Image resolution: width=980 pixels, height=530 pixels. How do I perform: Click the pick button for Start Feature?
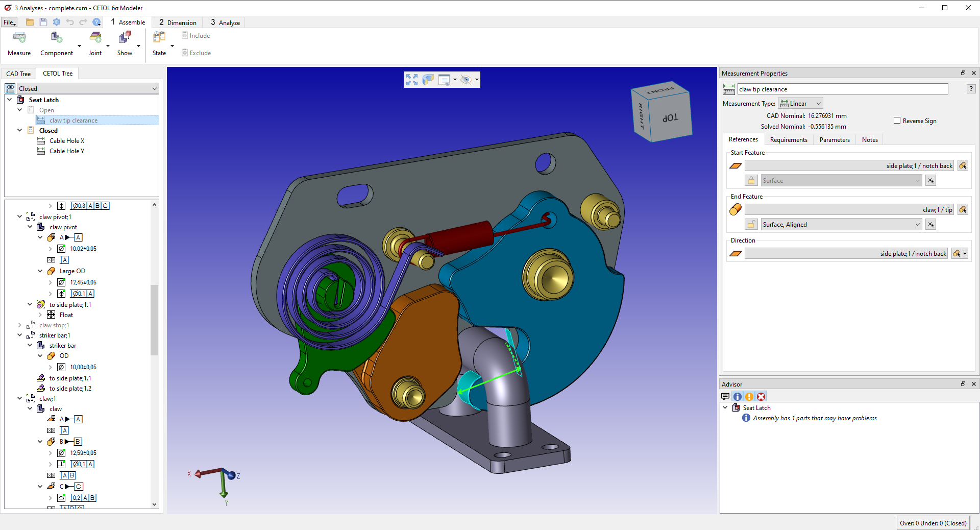tap(963, 166)
